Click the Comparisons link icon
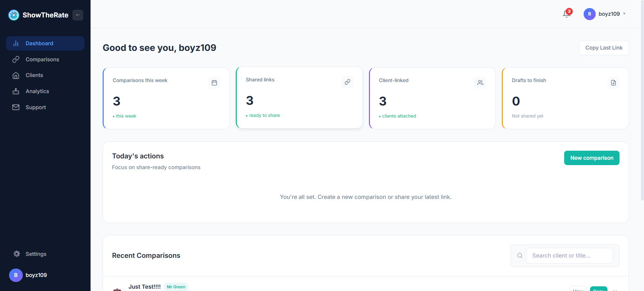The height and width of the screenshot is (291, 644). [16, 59]
